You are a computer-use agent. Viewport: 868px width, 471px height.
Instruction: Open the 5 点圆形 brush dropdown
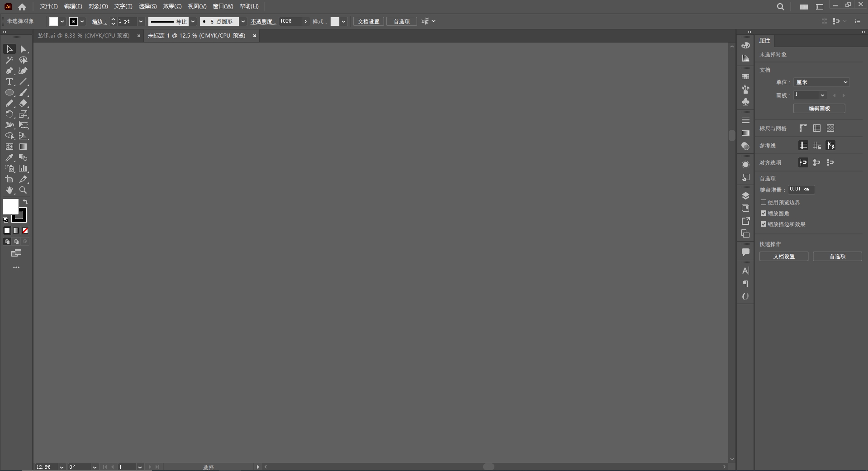243,21
